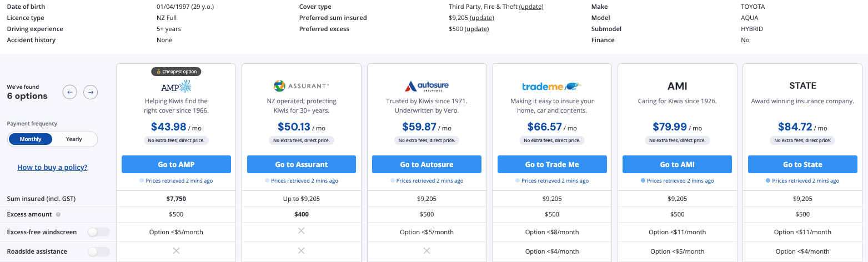
Task: Click the We've found 6 options text
Action: (x=27, y=92)
